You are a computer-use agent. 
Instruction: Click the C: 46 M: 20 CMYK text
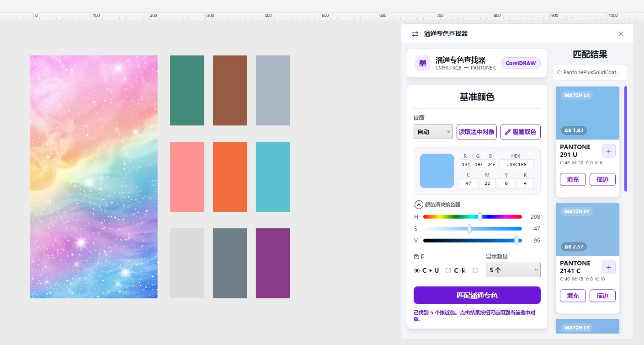click(x=581, y=162)
